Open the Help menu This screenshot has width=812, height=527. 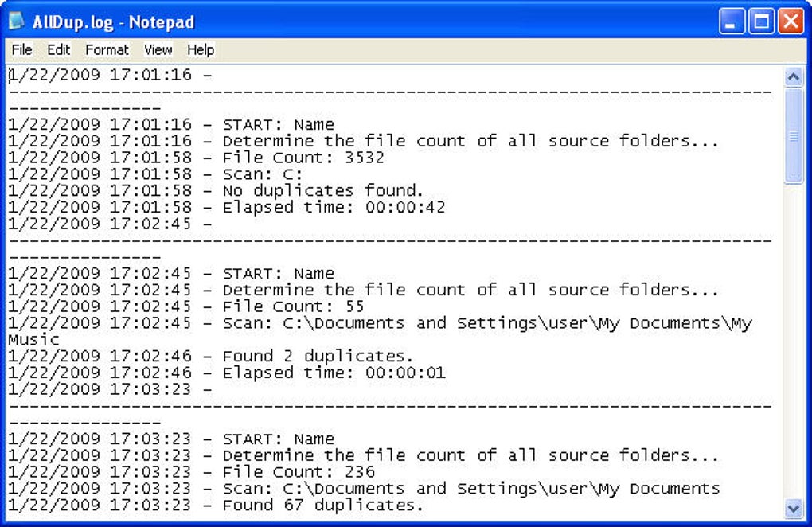pos(201,50)
